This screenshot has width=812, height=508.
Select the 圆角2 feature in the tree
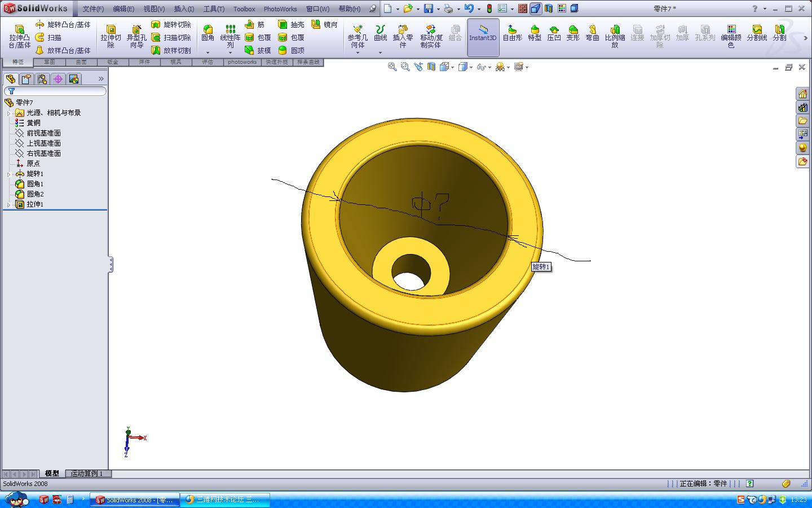click(35, 194)
